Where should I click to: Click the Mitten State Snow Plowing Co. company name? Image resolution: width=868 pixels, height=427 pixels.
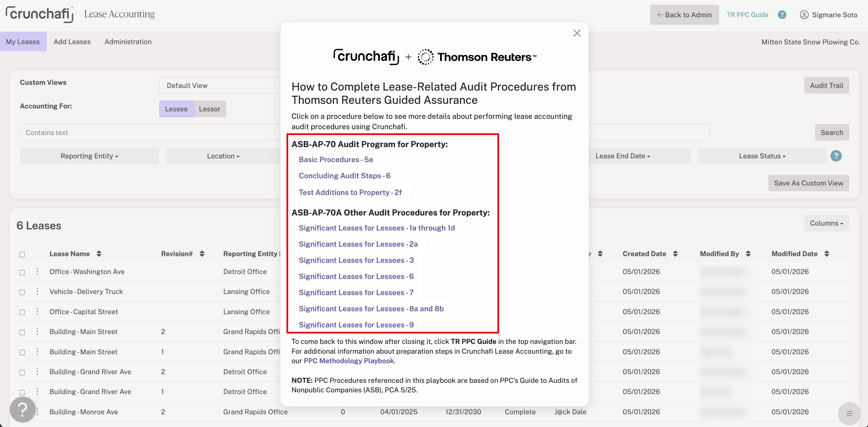[x=810, y=42]
